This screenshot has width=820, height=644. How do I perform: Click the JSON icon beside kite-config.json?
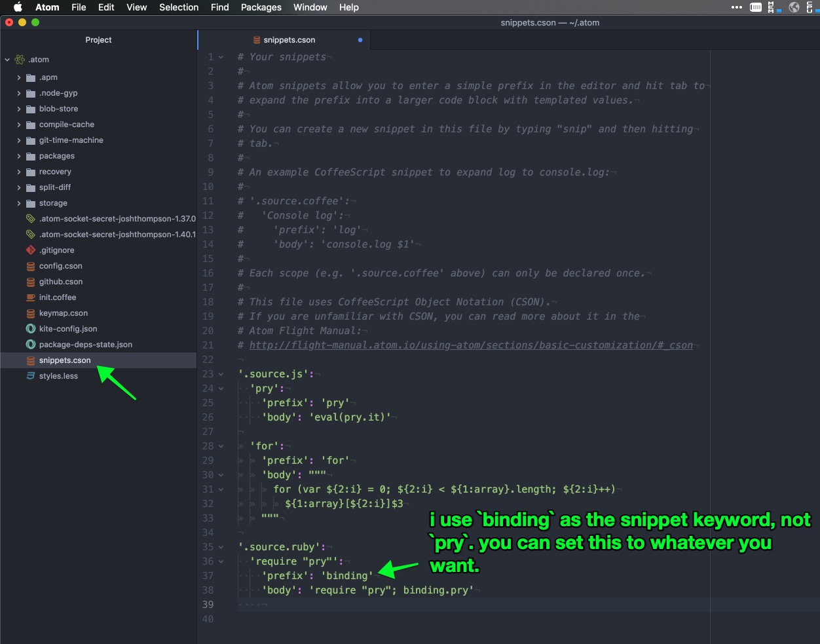(31, 329)
